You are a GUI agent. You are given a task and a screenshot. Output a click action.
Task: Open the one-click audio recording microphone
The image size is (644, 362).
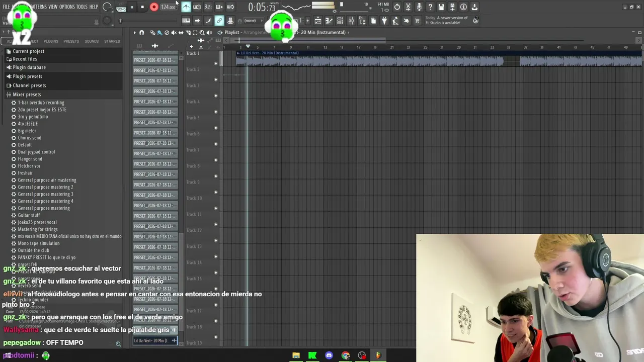pos(419,7)
